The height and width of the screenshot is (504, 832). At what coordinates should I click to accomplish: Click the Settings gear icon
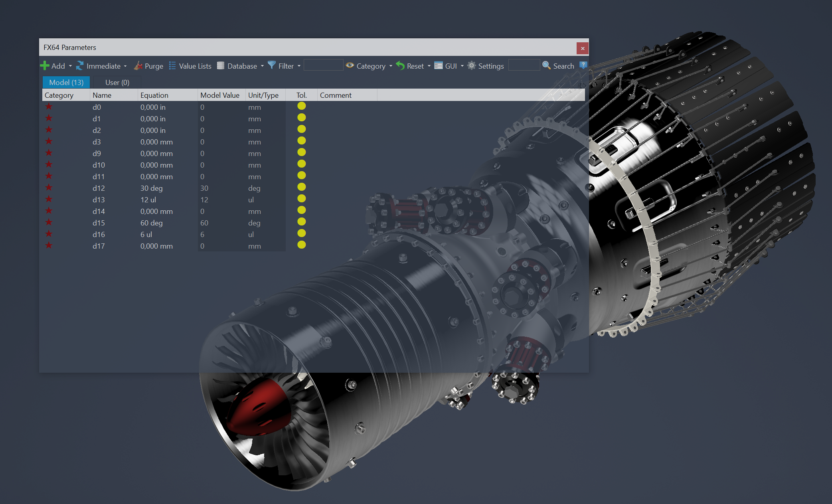(x=472, y=66)
